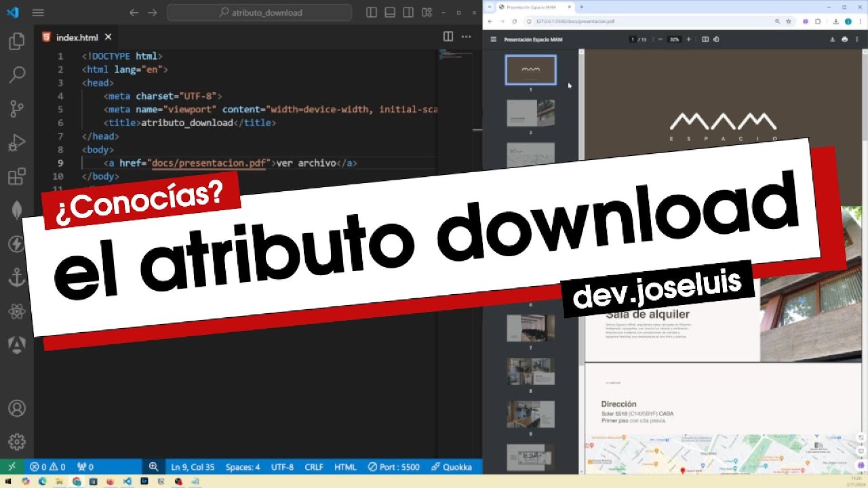Select the Presentación Espacio MAM browser tab
Image resolution: width=868 pixels, height=488 pixels.
(x=536, y=6)
